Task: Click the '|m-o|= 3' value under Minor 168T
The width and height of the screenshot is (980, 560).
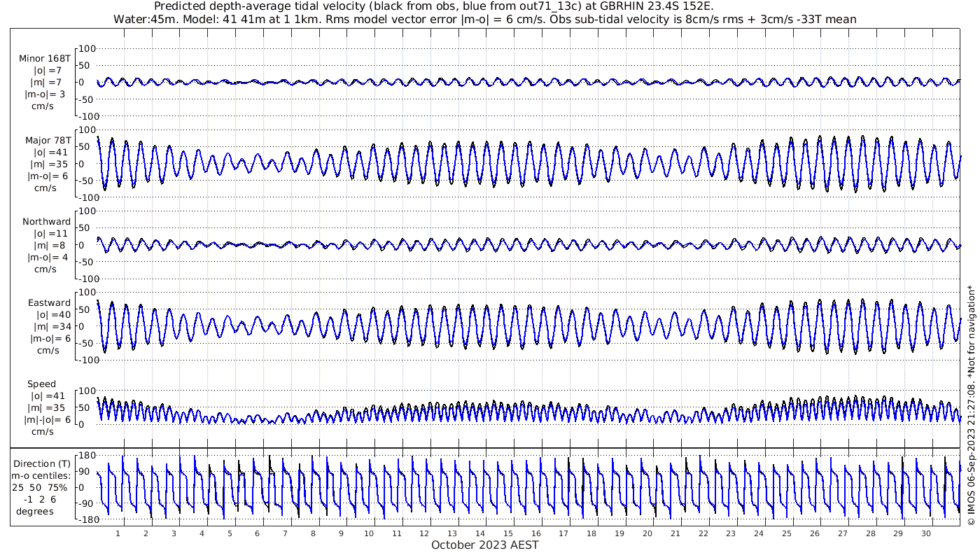Action: tap(46, 94)
